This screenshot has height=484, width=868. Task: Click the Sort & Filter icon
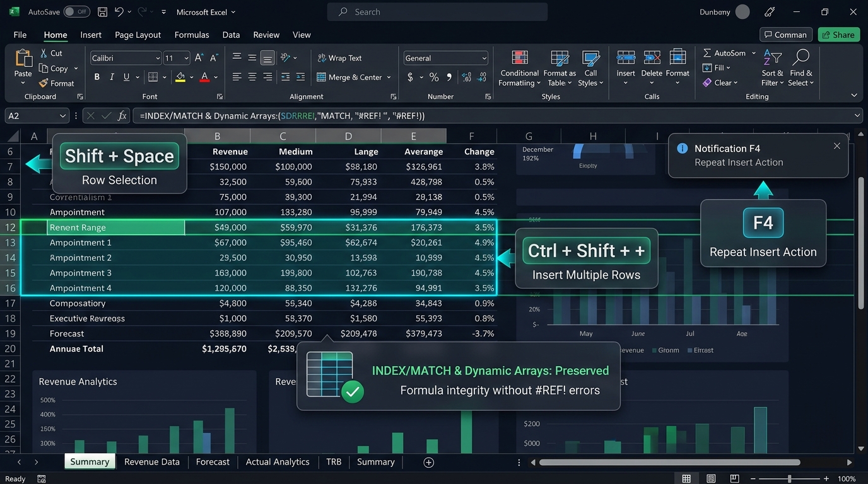772,58
